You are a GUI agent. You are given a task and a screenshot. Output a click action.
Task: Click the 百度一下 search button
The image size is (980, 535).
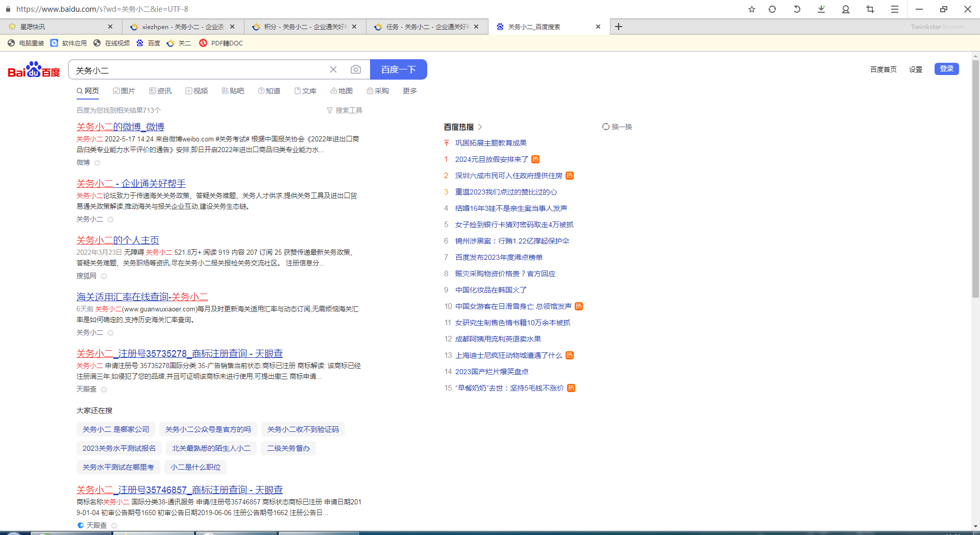pos(398,69)
